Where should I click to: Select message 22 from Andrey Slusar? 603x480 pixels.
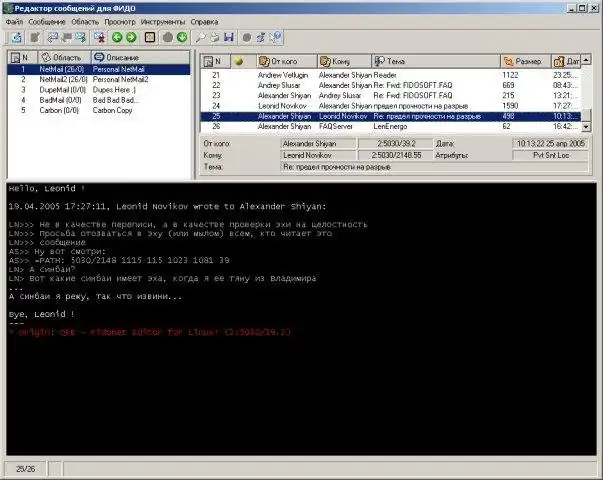coord(391,85)
